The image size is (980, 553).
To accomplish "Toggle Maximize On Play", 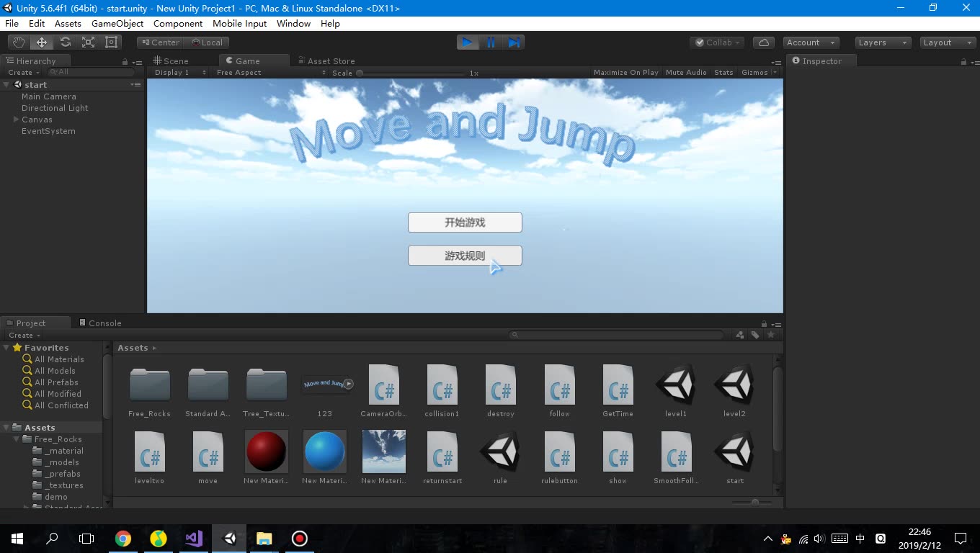I will 625,73.
